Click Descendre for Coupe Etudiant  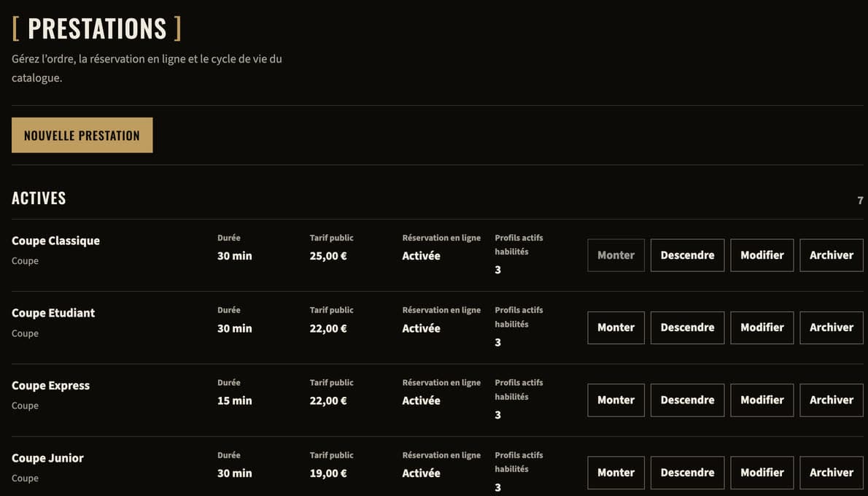(x=688, y=328)
